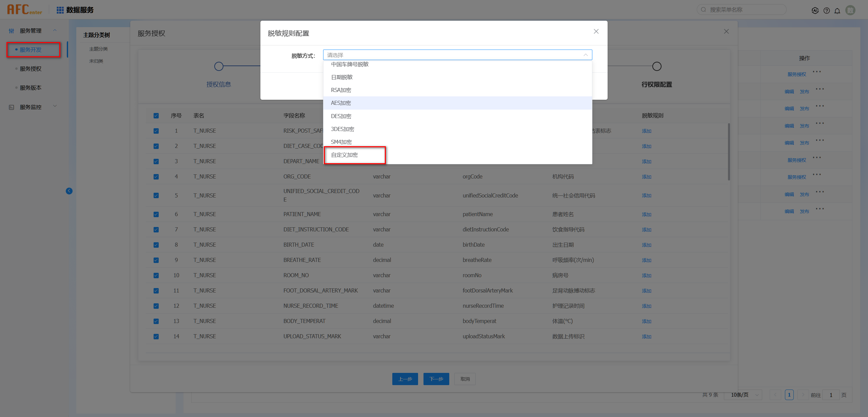This screenshot has height=417, width=868.
Task: Uncheck row 6 PATIENT_NAME checkbox
Action: [x=156, y=214]
